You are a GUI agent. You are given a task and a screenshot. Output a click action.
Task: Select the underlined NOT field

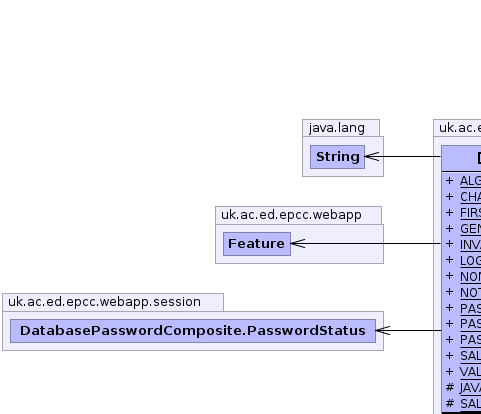(470, 292)
